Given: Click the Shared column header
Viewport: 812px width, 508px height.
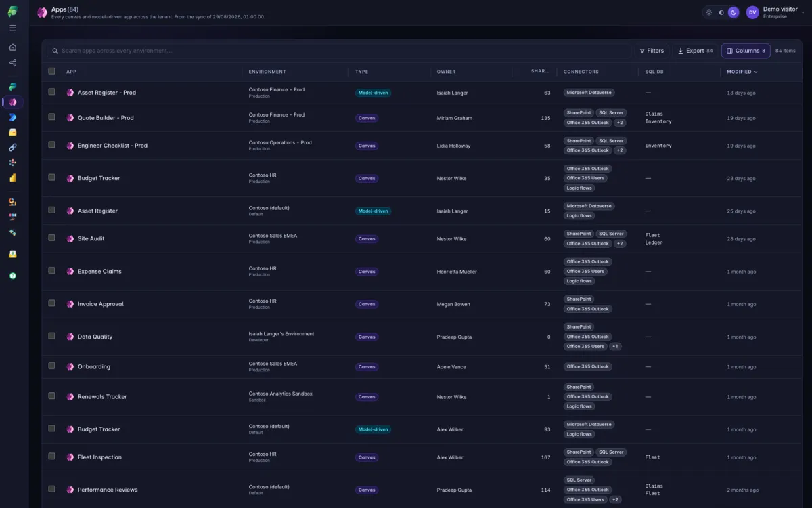Looking at the screenshot, I should coord(539,72).
